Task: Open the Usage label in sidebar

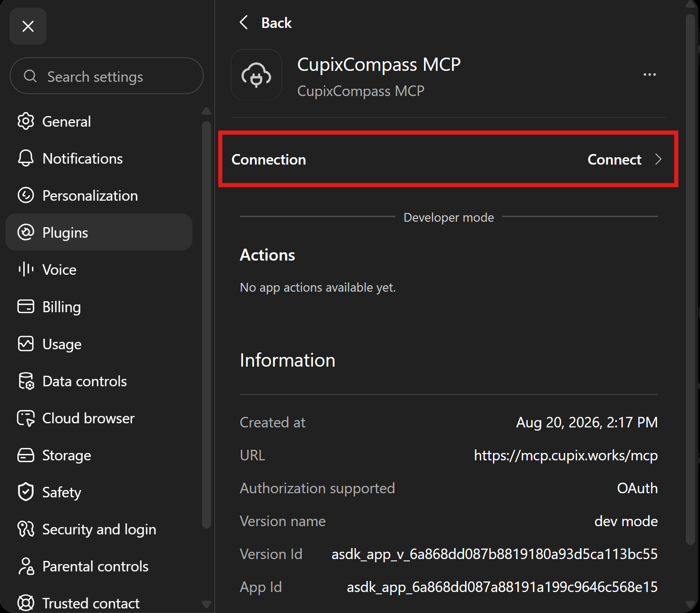Action: (62, 344)
